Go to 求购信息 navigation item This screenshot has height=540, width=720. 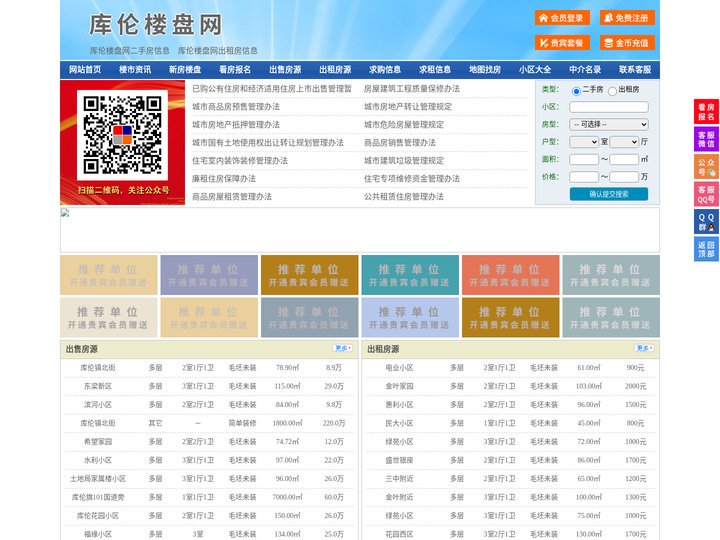click(385, 70)
